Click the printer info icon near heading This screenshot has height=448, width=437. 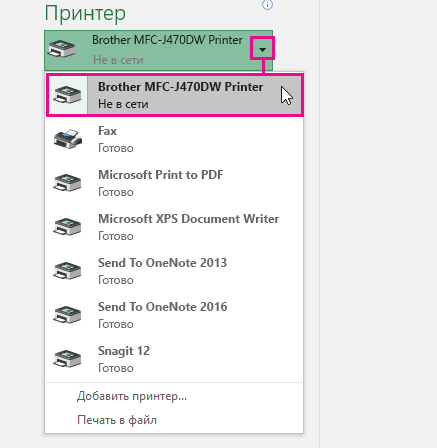coord(267,5)
